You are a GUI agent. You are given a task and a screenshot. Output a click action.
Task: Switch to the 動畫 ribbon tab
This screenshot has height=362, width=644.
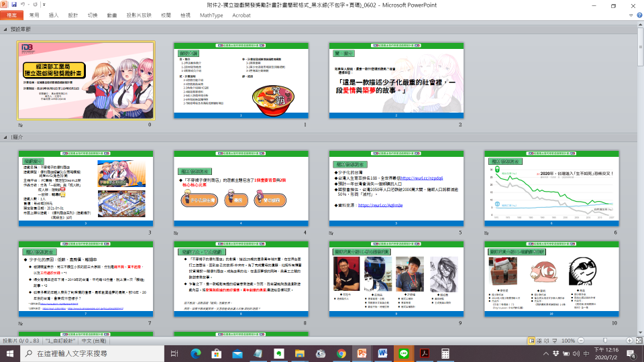[112, 15]
